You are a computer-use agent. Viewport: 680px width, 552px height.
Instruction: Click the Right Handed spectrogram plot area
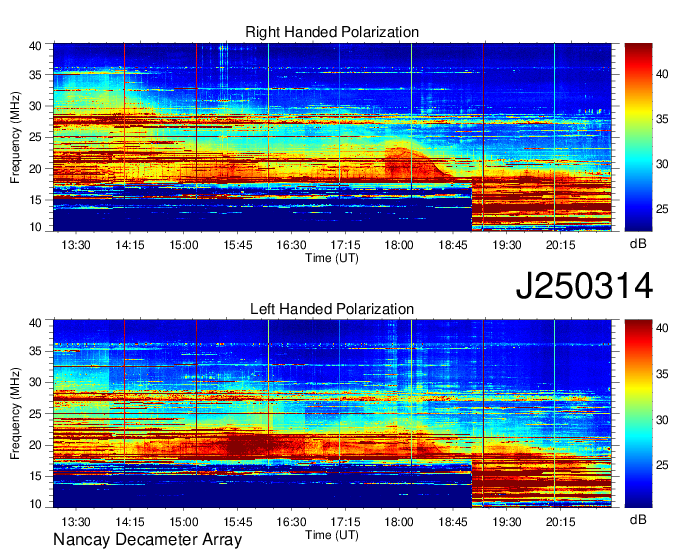pyautogui.click(x=332, y=137)
